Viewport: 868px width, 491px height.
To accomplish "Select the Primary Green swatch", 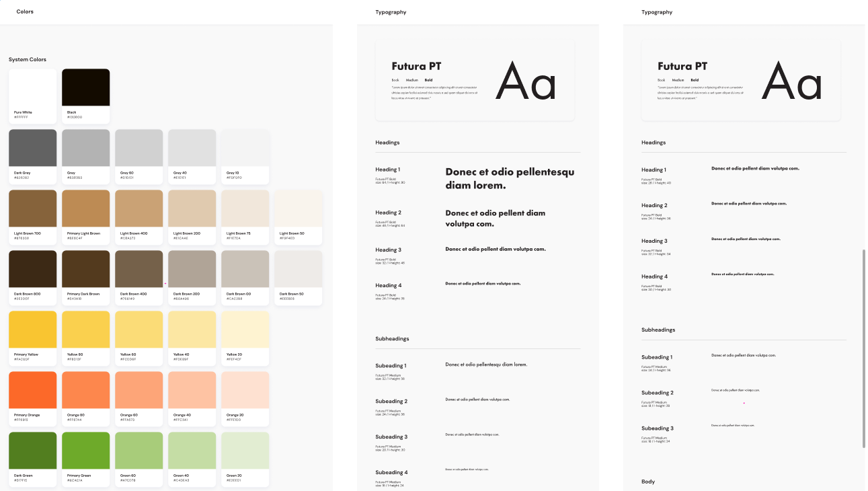I will [x=85, y=451].
